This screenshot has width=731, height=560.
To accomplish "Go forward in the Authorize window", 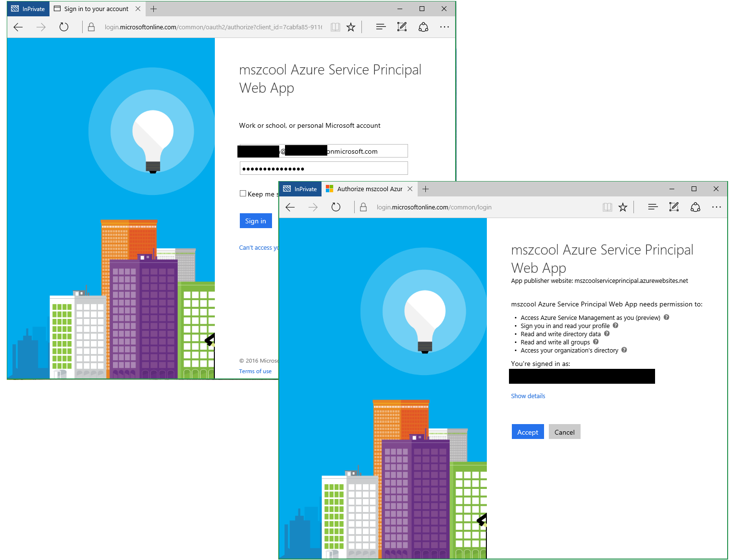I will (x=313, y=207).
